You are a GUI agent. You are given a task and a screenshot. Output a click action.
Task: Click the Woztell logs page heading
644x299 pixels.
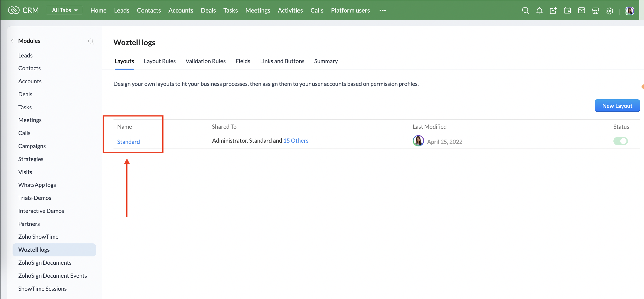point(134,42)
